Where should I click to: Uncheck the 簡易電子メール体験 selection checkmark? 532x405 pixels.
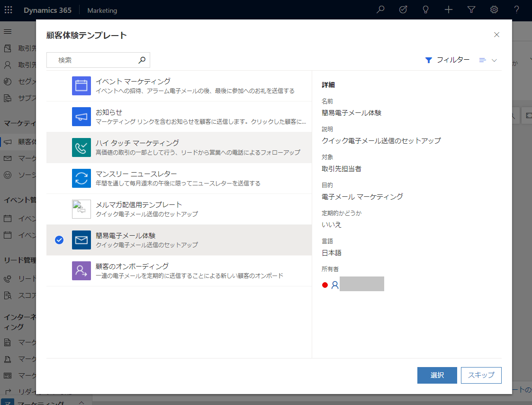(x=59, y=240)
